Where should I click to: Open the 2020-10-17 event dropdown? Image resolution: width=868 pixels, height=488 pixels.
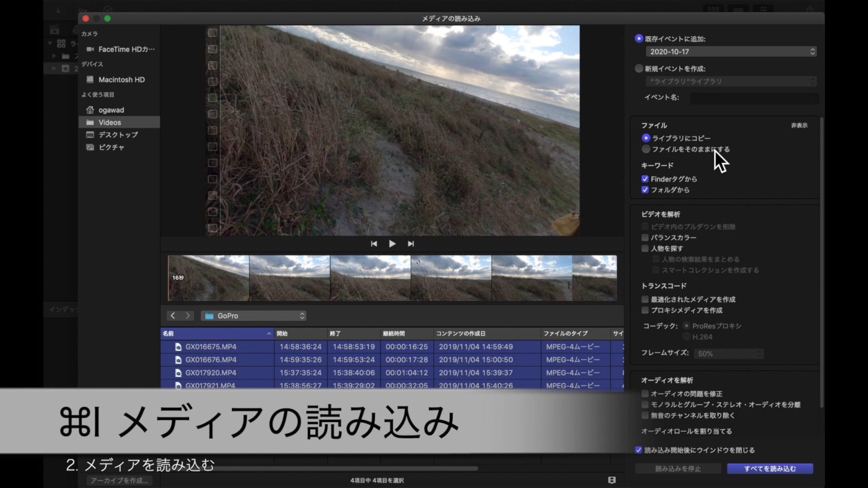tap(731, 51)
